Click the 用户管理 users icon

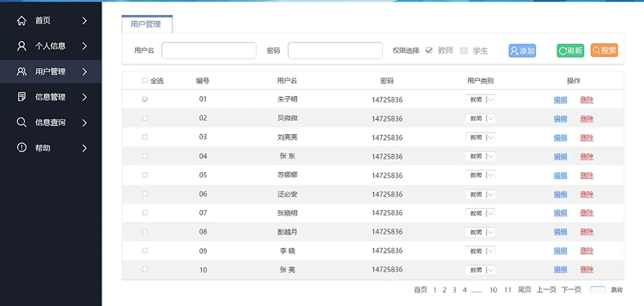(21, 72)
